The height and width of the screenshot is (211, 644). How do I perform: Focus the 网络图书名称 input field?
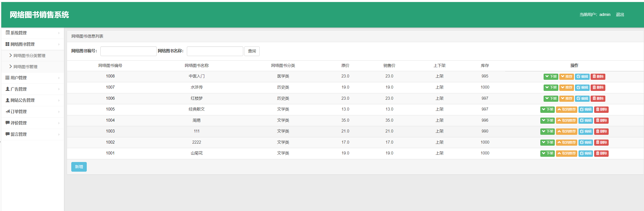[x=215, y=51]
